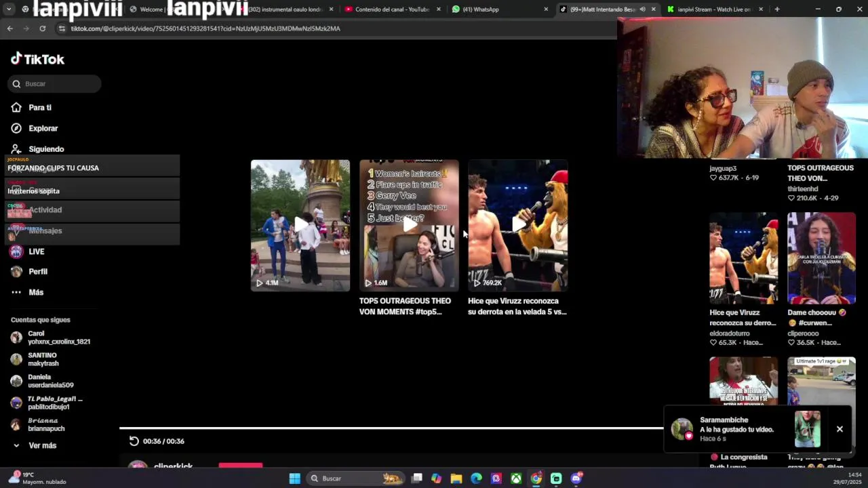Open the congresista video thumbnail in right column
Viewport: 868px width, 488px height.
click(744, 381)
